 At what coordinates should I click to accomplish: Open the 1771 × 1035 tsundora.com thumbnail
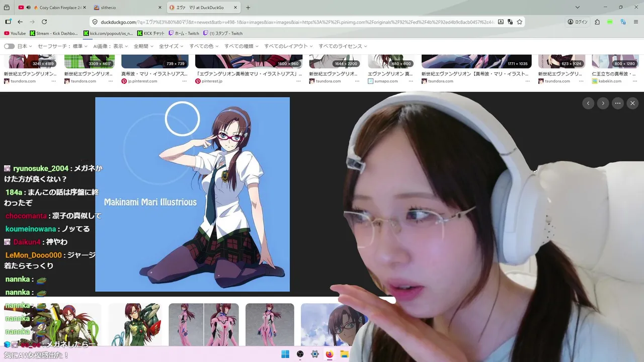[476, 61]
